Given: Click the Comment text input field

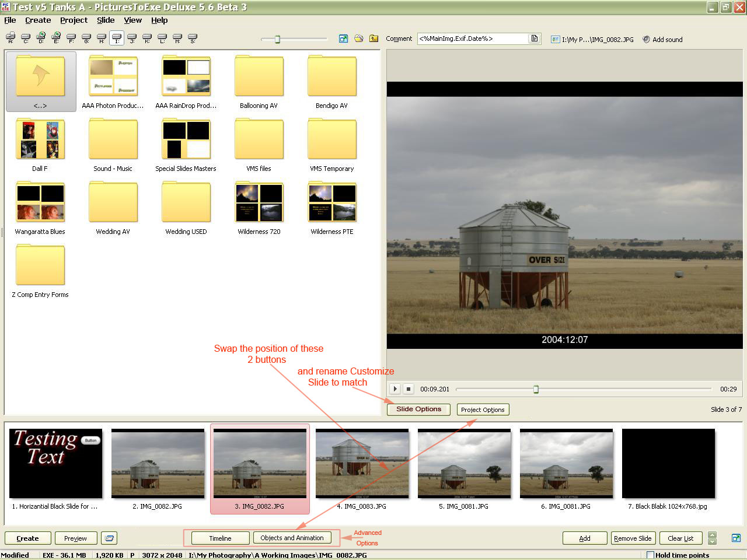Looking at the screenshot, I should (472, 38).
